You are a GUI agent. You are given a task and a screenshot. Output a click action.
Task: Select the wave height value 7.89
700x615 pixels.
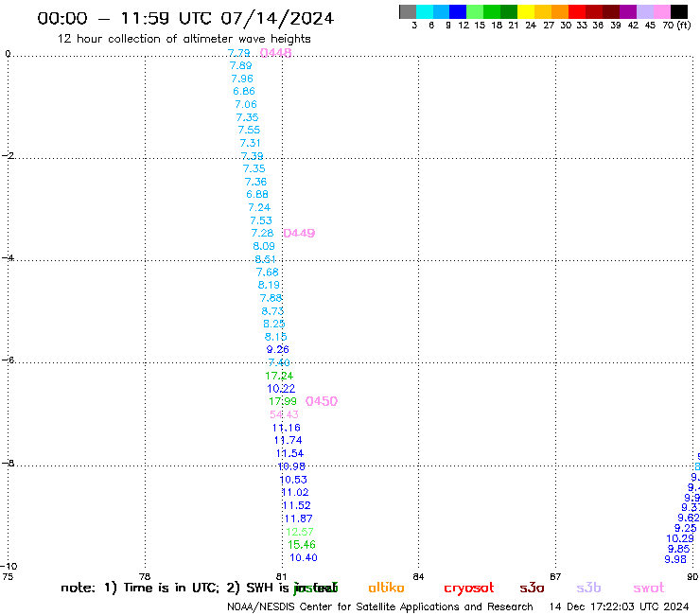pyautogui.click(x=240, y=65)
